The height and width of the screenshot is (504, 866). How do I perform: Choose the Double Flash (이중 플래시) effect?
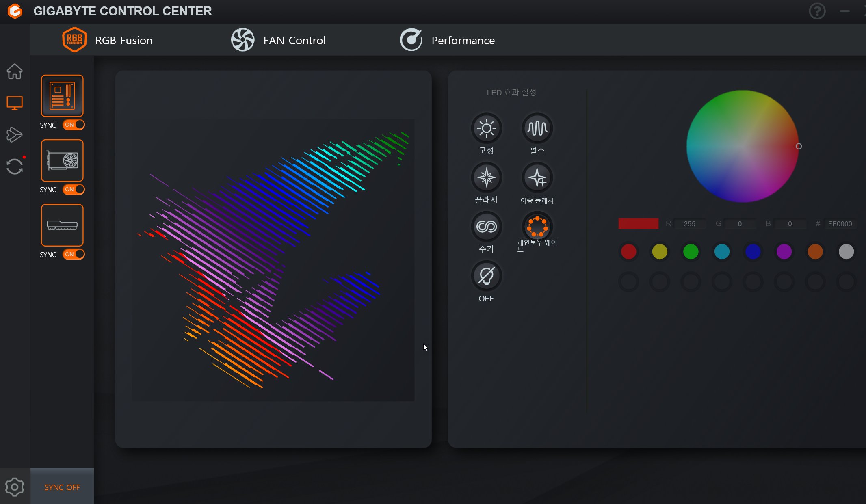click(537, 178)
